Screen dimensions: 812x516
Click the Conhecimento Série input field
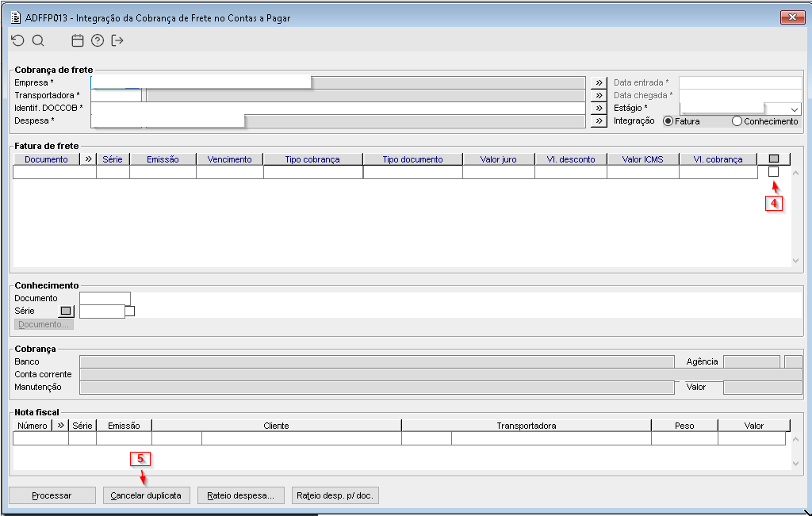[102, 311]
